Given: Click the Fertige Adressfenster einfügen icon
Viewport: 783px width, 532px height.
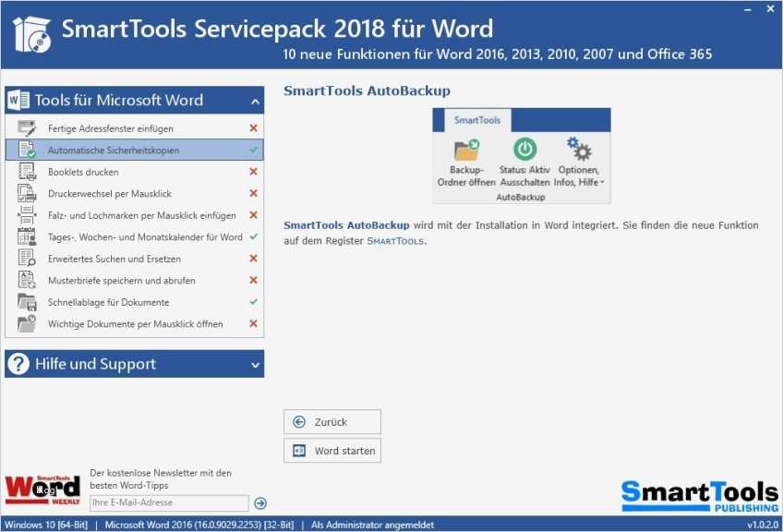Looking at the screenshot, I should [27, 128].
